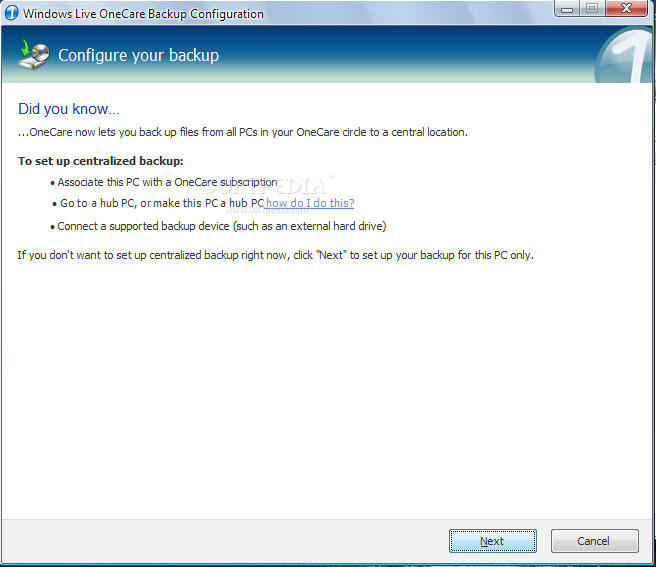656x567 pixels.
Task: Click the 'Did you know...' heading
Action: [69, 109]
